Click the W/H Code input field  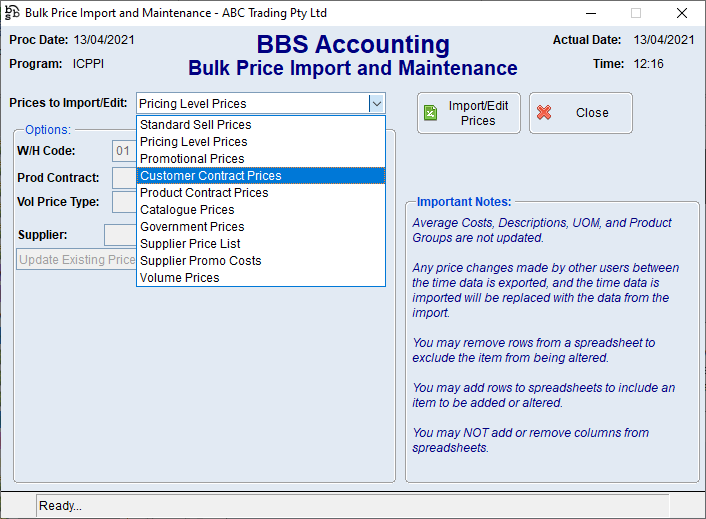tap(124, 152)
